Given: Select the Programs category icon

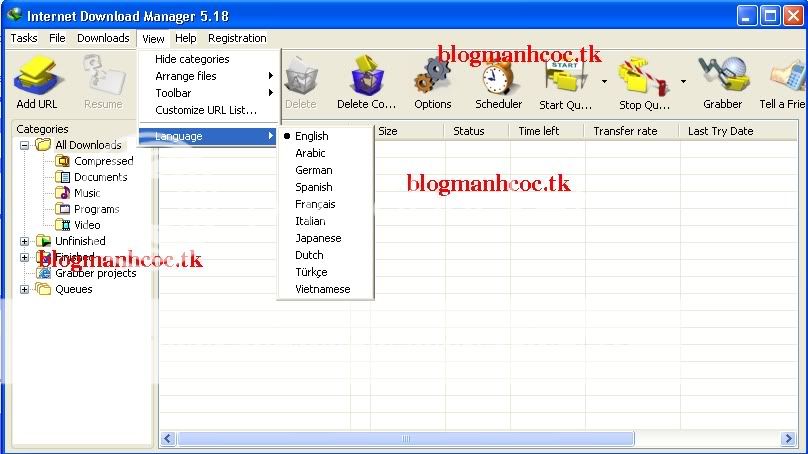Looking at the screenshot, I should coord(62,209).
